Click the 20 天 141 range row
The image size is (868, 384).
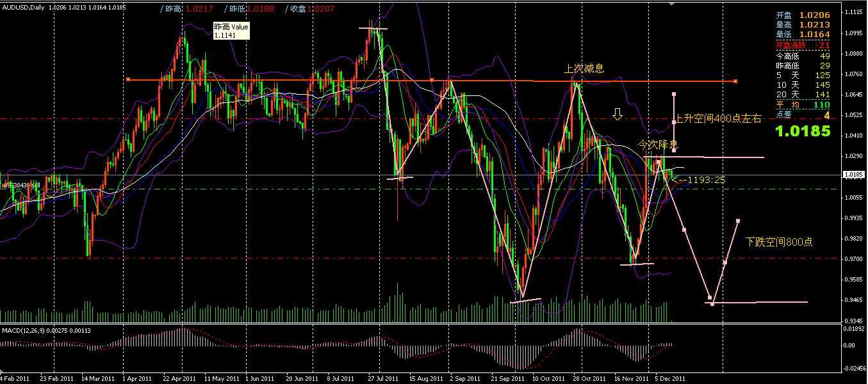pyautogui.click(x=803, y=95)
